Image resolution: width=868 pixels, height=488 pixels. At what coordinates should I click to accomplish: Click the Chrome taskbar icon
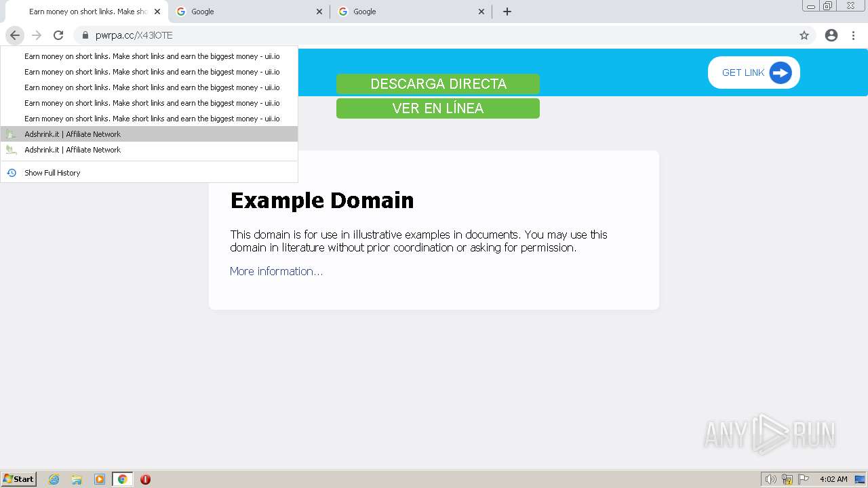(123, 479)
